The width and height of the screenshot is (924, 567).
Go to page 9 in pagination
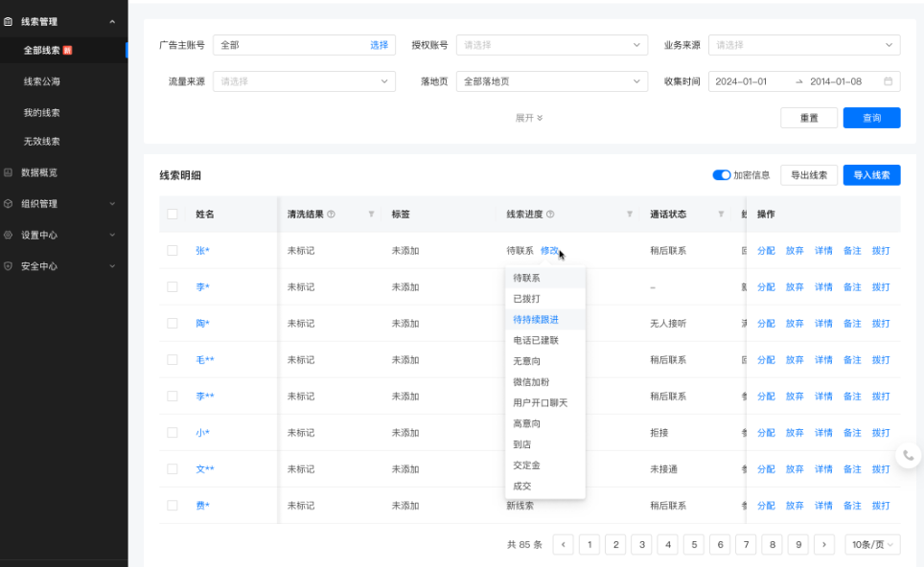(x=798, y=545)
